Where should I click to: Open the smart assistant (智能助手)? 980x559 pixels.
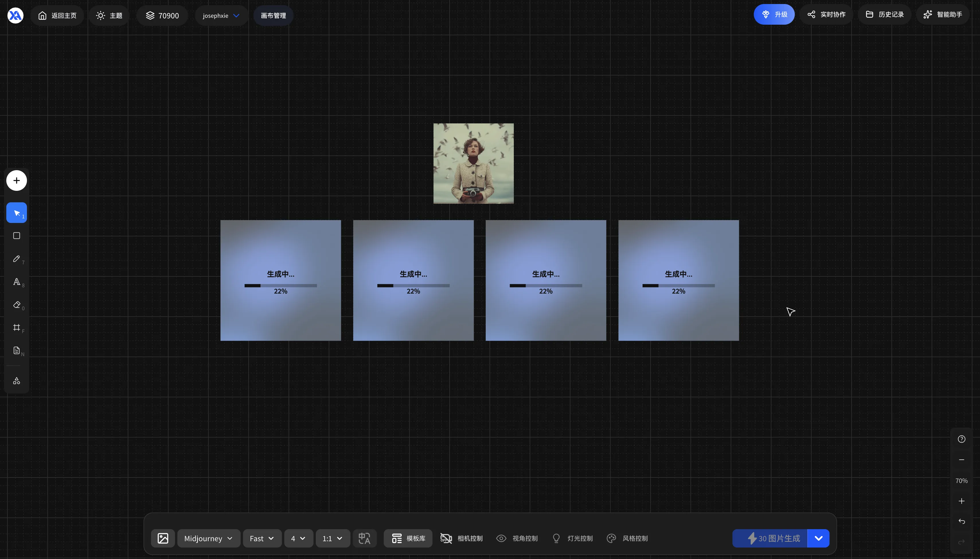tap(943, 15)
